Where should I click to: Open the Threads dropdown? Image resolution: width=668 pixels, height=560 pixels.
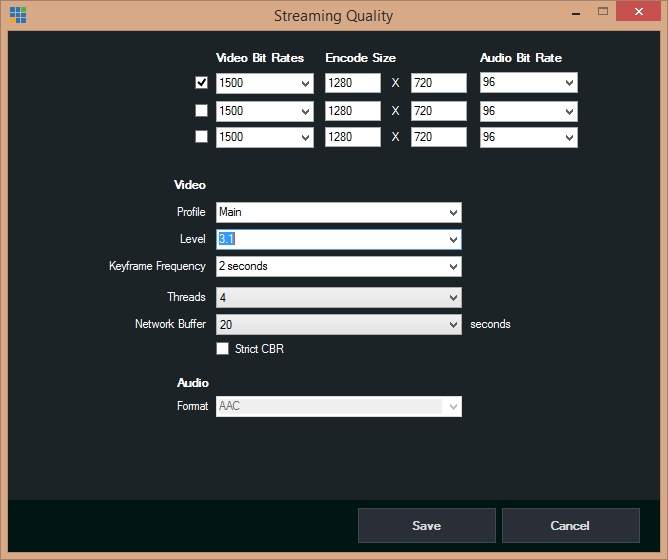pos(338,297)
